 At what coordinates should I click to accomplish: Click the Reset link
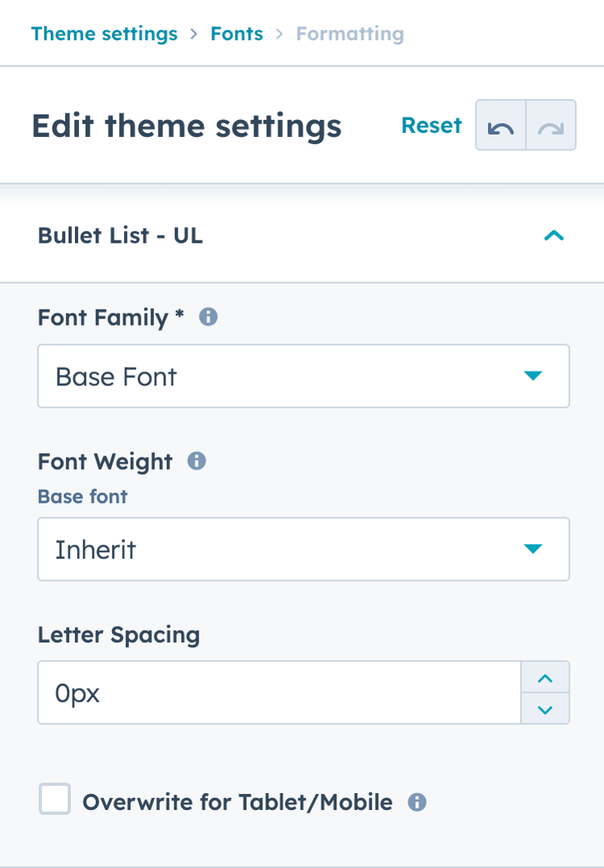tap(431, 125)
